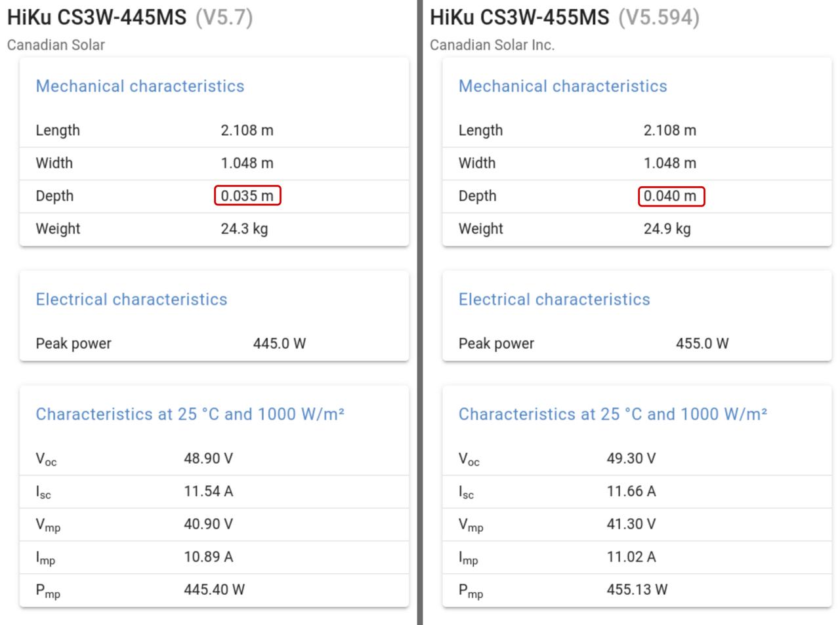
Task: Click the 445.0 W peak power value
Action: [279, 344]
